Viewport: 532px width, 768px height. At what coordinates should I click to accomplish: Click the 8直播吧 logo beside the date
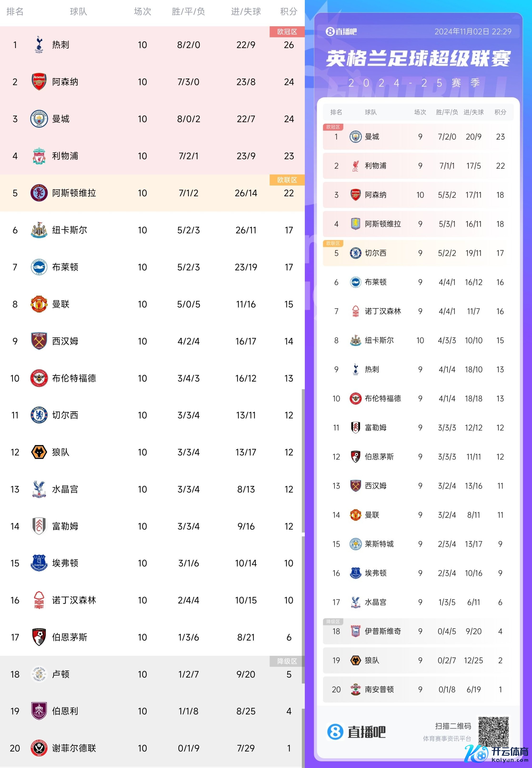point(341,32)
